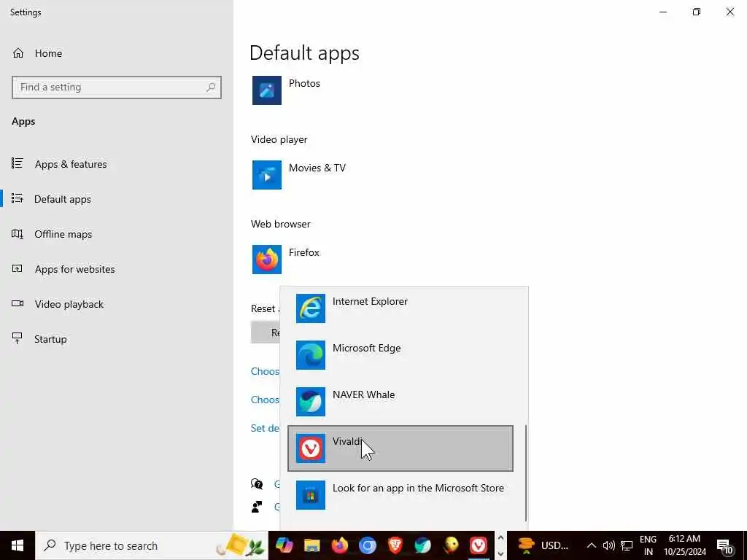Open Vivaldi from the taskbar

[479, 545]
